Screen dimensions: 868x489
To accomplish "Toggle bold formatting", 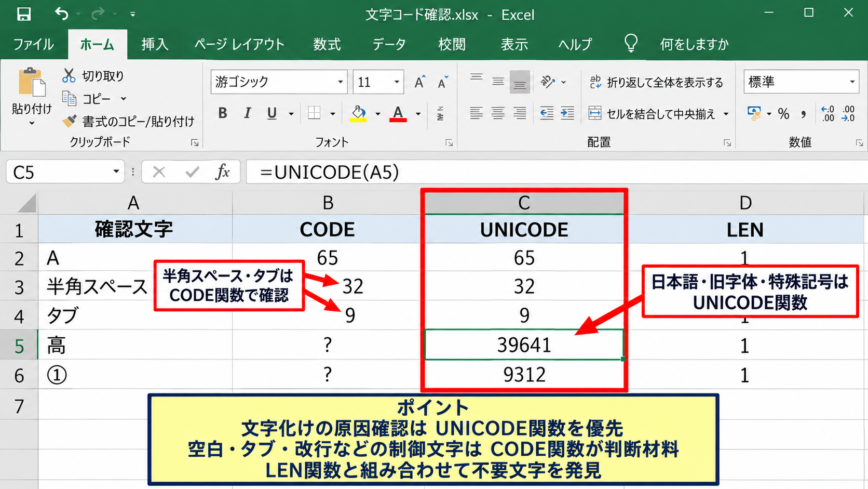I will point(223,113).
